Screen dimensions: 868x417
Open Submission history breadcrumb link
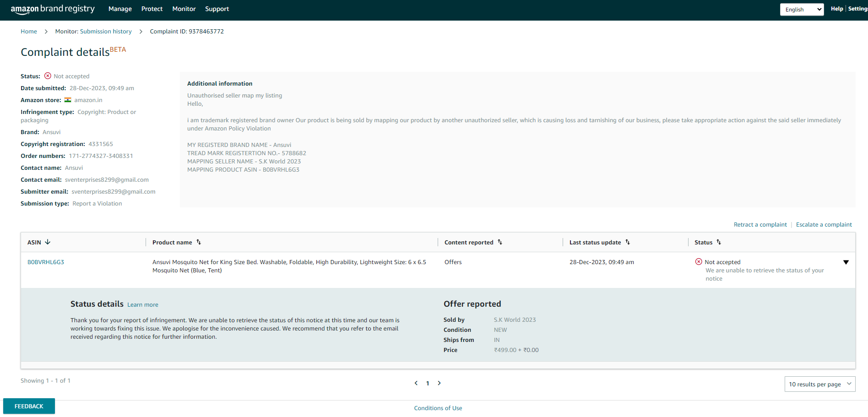pos(106,32)
